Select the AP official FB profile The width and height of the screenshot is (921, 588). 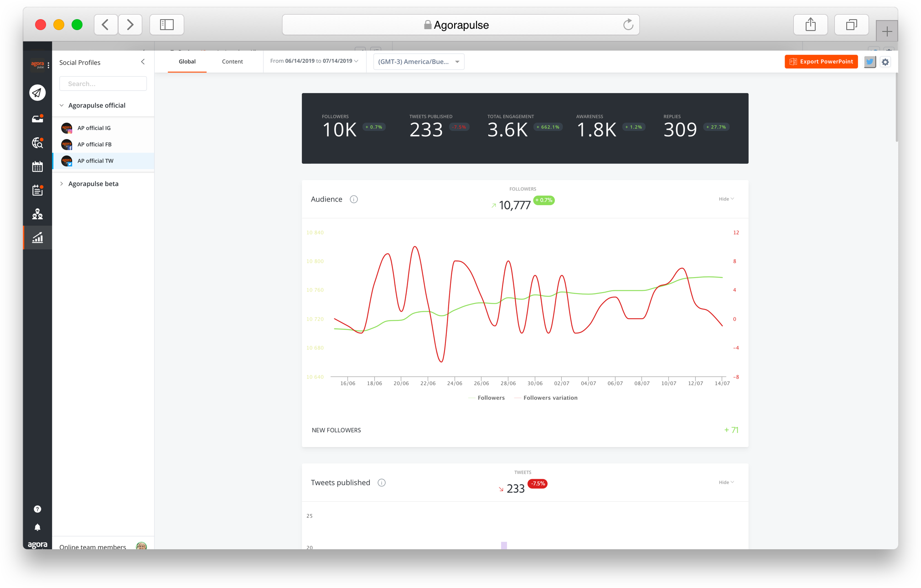(94, 144)
